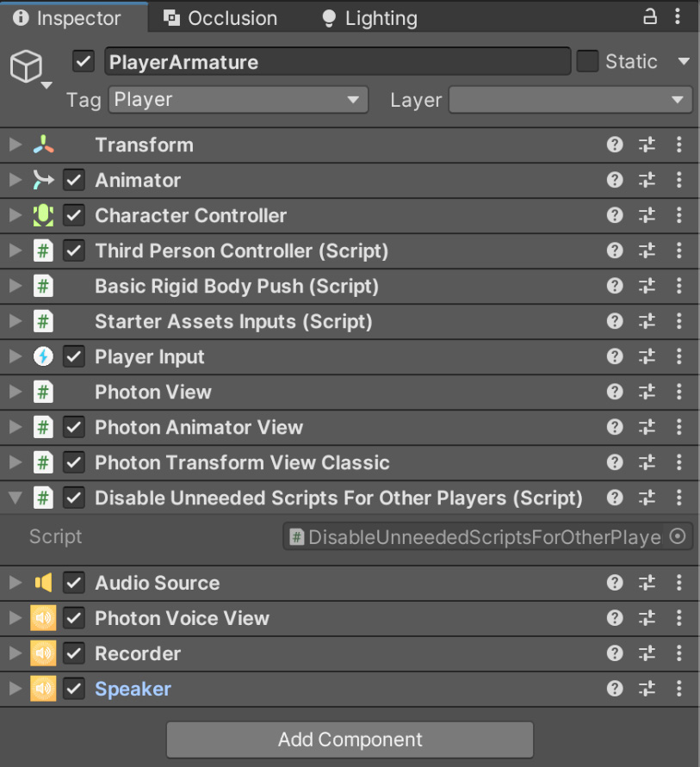Collapse Disable Unneeded Scripts component

click(x=15, y=498)
